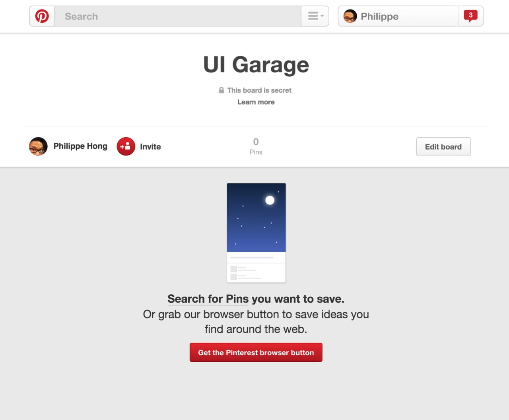
Task: Open the notifications icon showing 3 alerts
Action: 471,15
